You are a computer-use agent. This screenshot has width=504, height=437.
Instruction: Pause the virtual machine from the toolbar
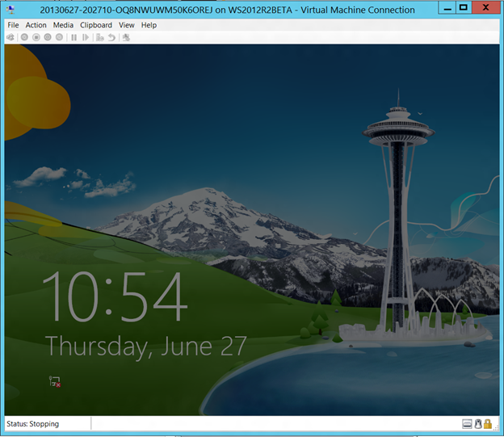pos(74,37)
